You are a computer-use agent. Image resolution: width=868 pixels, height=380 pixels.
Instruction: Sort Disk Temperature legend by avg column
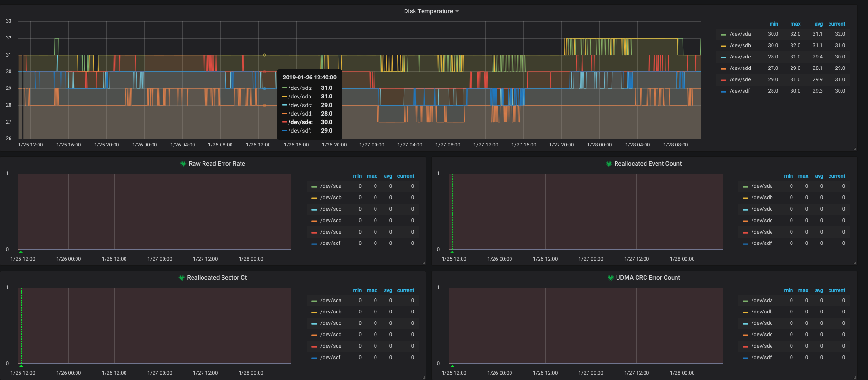point(819,24)
